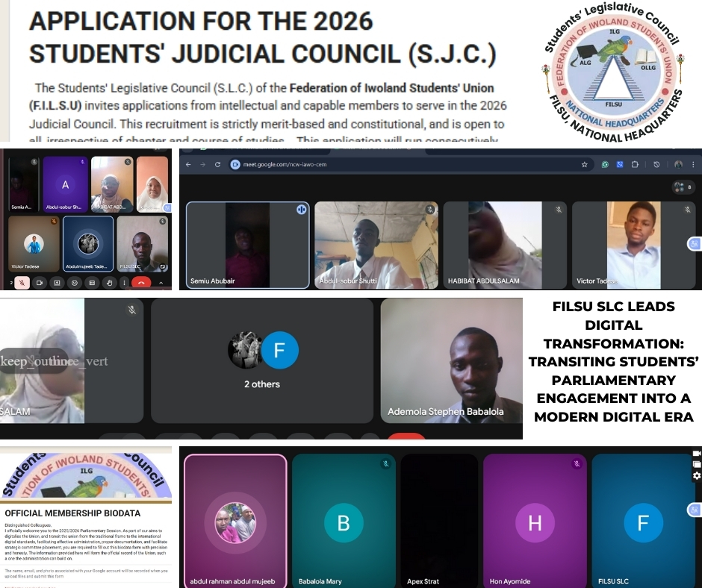Open the green Grammarly extension icon
Viewport: 702px width, 588px height.
pyautogui.click(x=605, y=165)
